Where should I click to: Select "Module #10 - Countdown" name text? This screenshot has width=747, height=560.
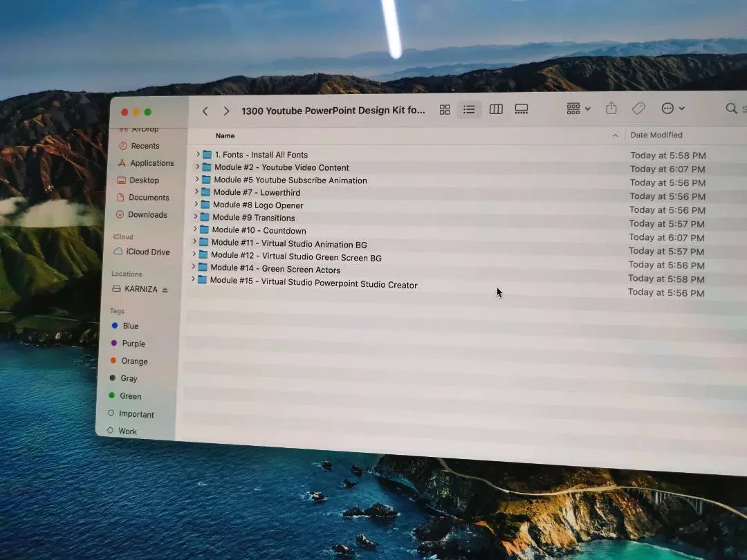click(259, 230)
